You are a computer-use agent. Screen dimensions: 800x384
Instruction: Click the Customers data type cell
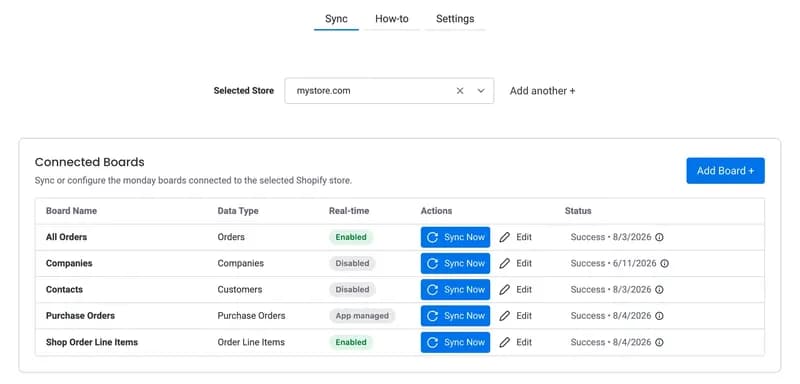point(240,289)
